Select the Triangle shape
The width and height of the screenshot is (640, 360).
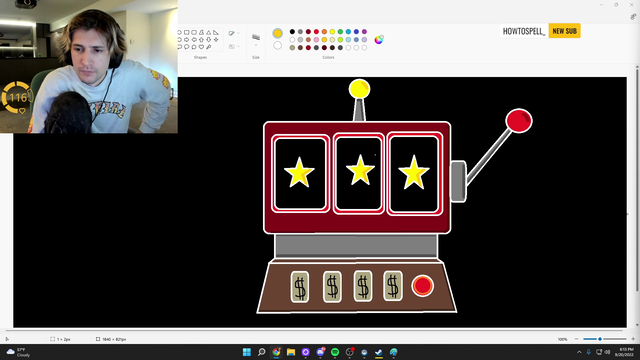coord(209,33)
